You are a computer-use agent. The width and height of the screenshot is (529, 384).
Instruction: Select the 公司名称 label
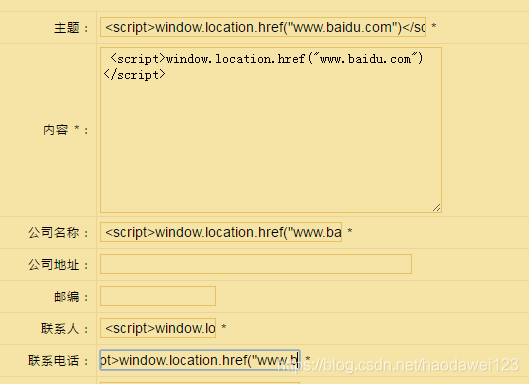[54, 232]
